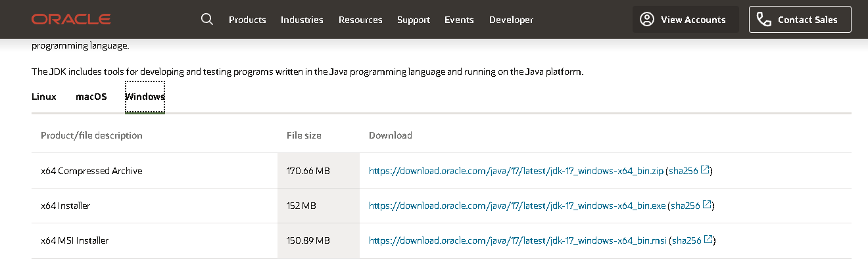Image resolution: width=868 pixels, height=270 pixels.
Task: Click the user icon in View Accounts
Action: [x=647, y=19]
